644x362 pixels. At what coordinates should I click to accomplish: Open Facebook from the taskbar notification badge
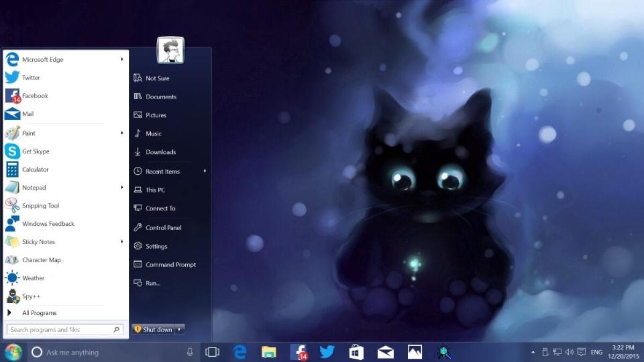coord(301,352)
